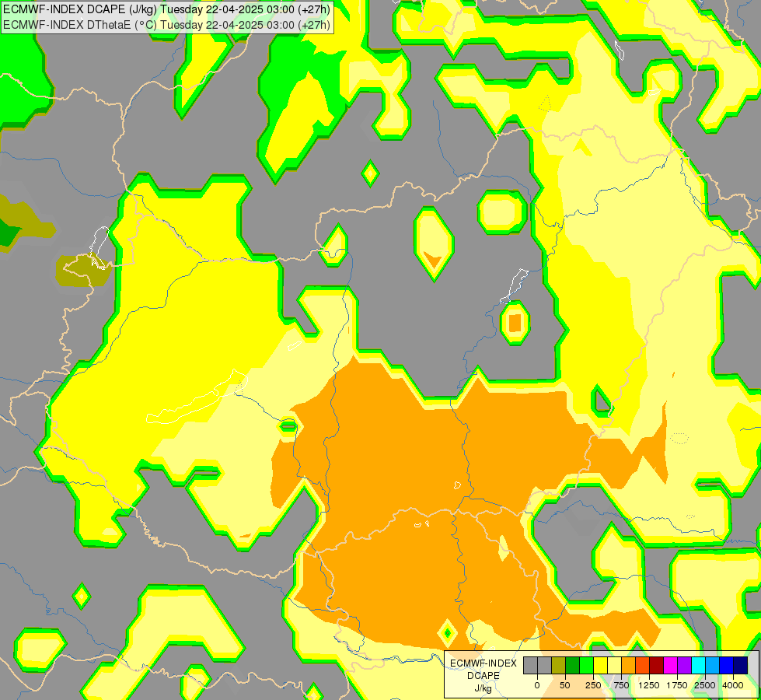Click the legend value 2500
Viewport: 761px width, 700px height.
tap(705, 685)
